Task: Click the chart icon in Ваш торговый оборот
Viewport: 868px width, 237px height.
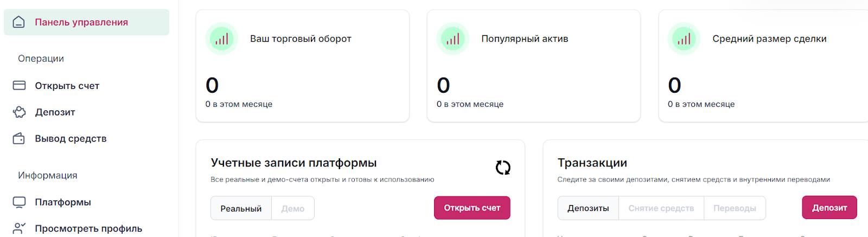Action: click(221, 39)
